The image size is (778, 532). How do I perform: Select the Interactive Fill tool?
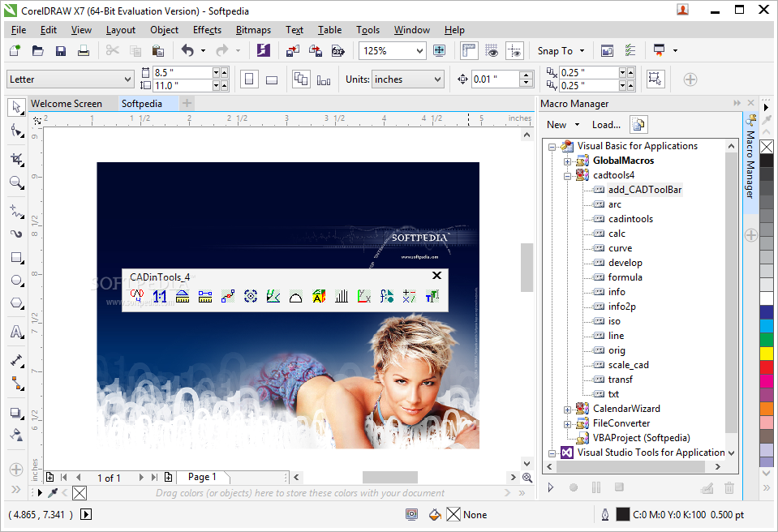click(x=16, y=435)
